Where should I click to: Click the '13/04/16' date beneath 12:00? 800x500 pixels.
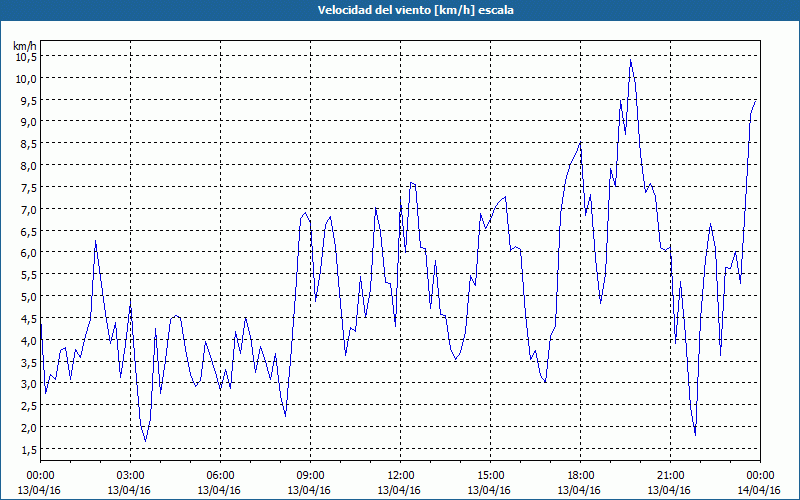(x=399, y=490)
